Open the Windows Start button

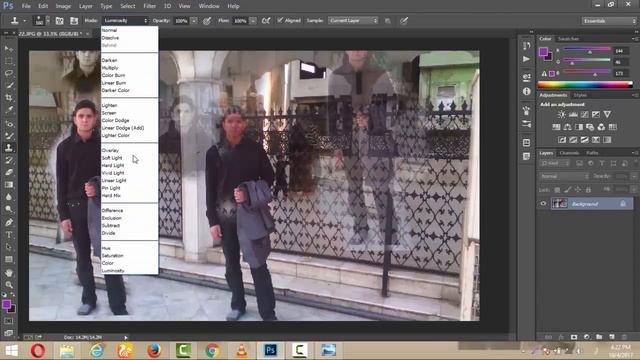(x=11, y=350)
